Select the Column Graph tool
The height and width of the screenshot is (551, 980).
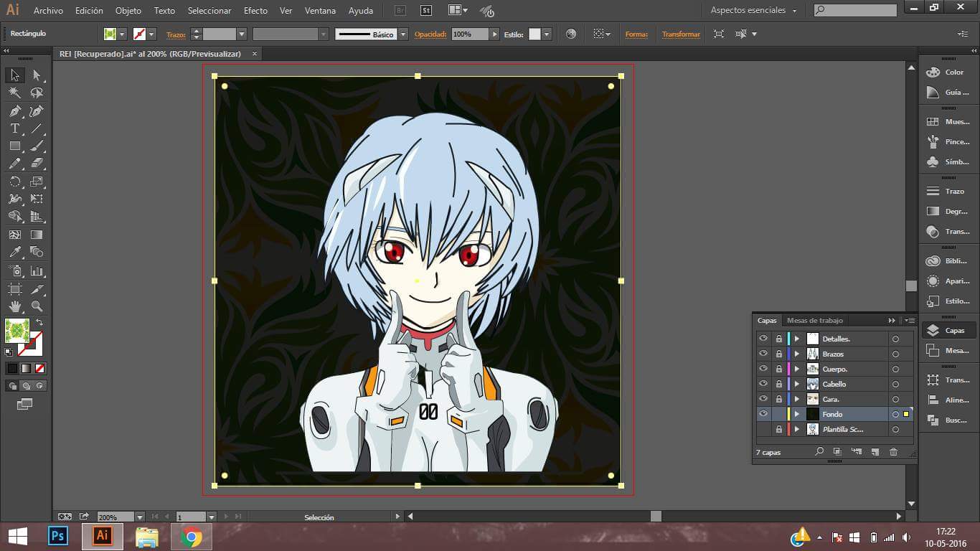click(37, 270)
